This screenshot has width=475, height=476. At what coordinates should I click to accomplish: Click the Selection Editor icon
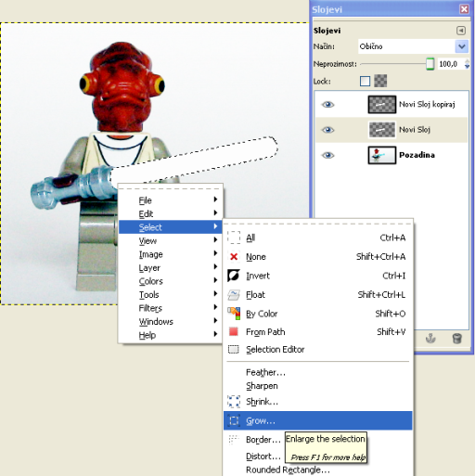[x=234, y=350]
